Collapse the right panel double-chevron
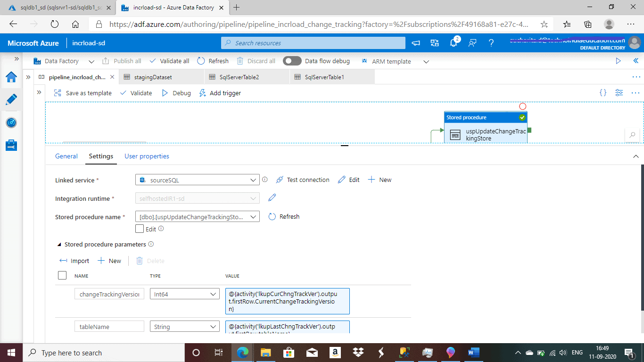 pyautogui.click(x=636, y=61)
